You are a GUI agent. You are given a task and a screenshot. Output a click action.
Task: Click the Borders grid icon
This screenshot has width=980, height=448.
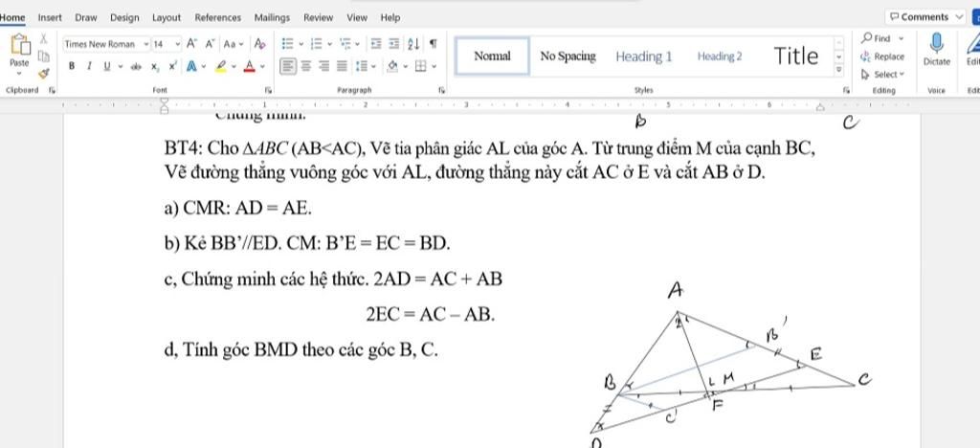(421, 66)
